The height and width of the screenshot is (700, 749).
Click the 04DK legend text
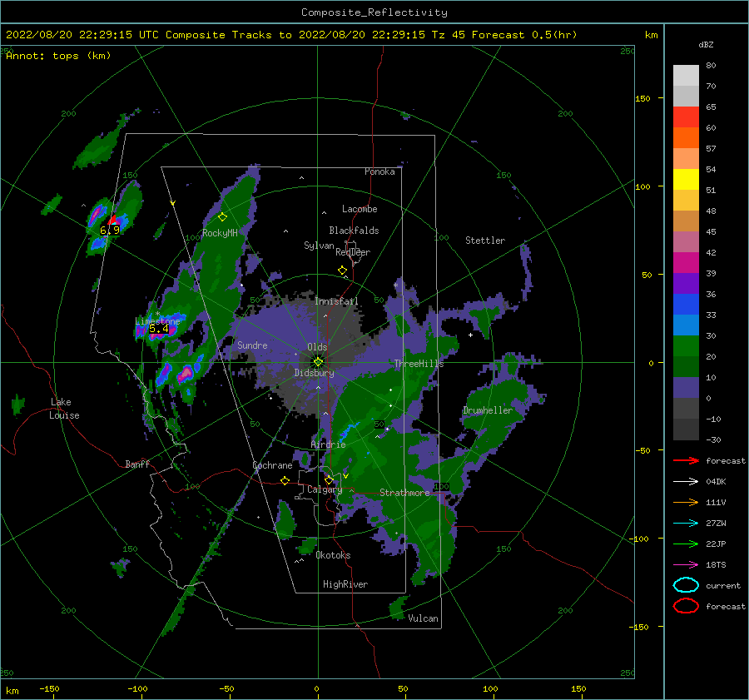pyautogui.click(x=716, y=482)
